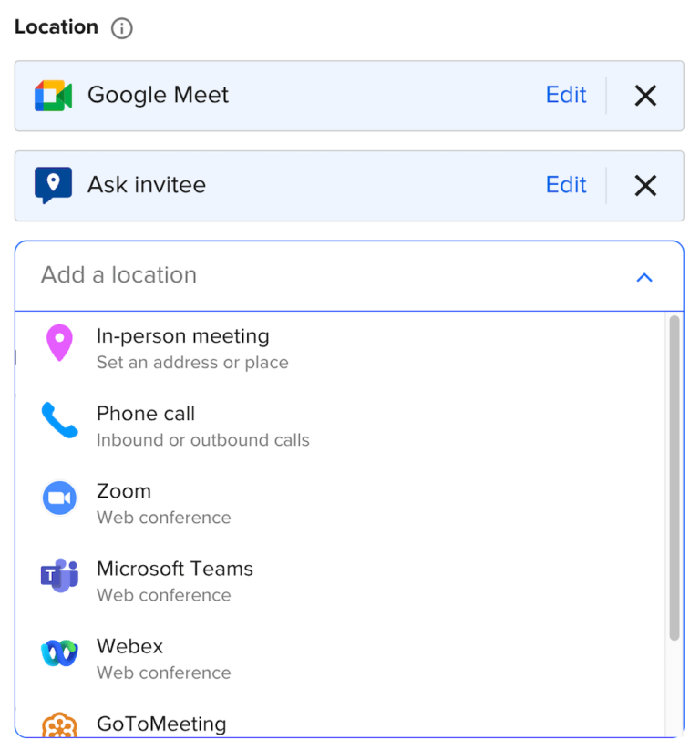Select Microsoft Teams option
The image size is (700, 750).
(340, 581)
